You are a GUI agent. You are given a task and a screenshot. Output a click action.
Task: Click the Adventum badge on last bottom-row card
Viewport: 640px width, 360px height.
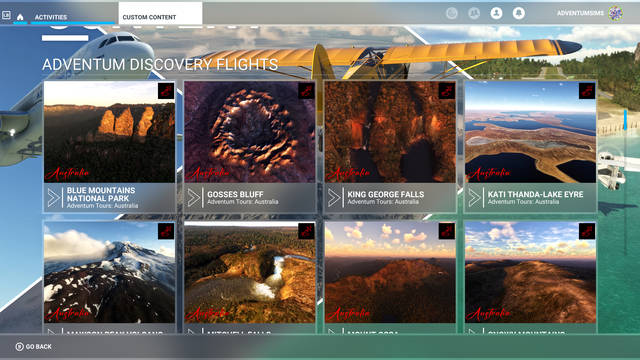click(587, 231)
